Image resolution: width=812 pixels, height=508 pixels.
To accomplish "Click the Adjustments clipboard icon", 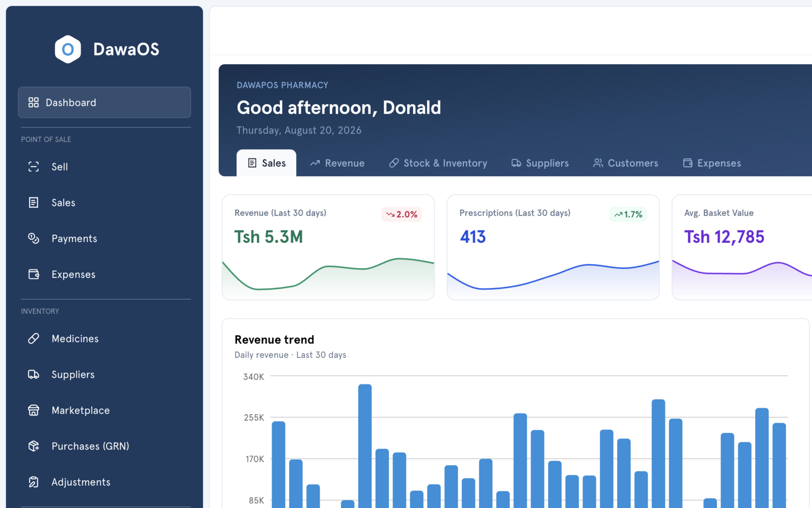I will tap(33, 482).
